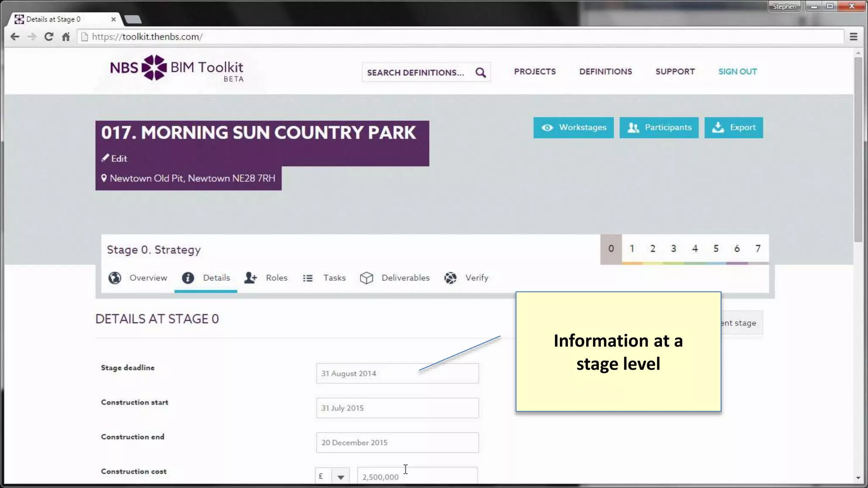Reload the page with refresh icon

click(49, 37)
